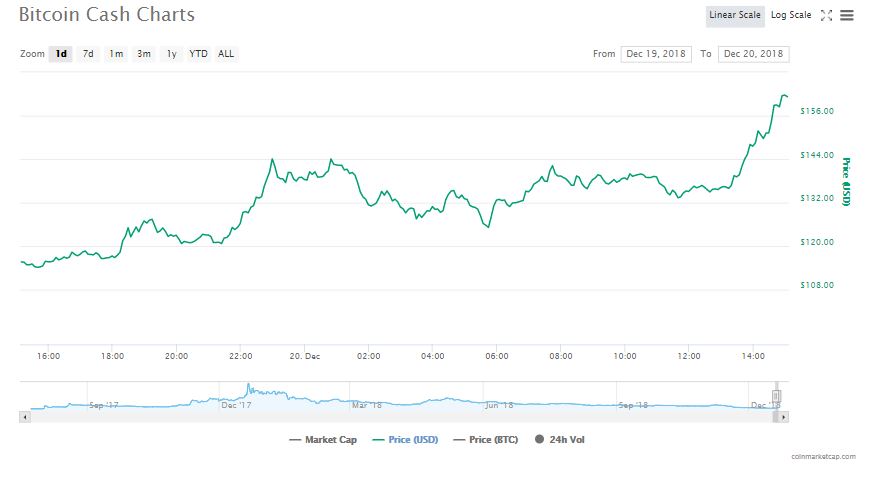Viewport: 890px width, 495px height.
Task: Toggle the Price (BTC) series legend
Action: (486, 439)
